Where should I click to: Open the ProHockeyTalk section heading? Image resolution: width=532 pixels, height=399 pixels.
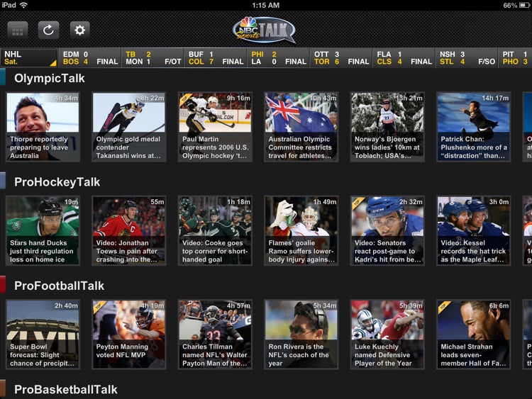click(x=57, y=182)
